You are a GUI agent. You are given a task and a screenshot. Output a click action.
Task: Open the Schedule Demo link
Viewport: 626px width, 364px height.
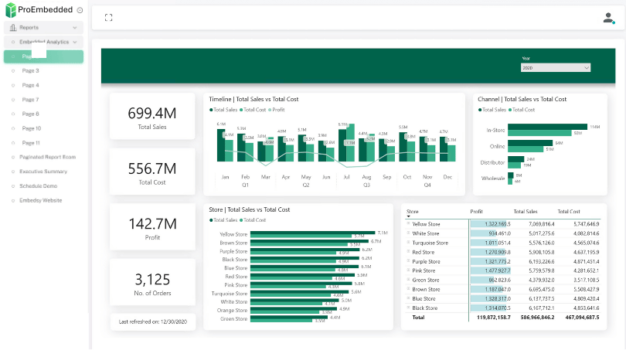coord(38,185)
